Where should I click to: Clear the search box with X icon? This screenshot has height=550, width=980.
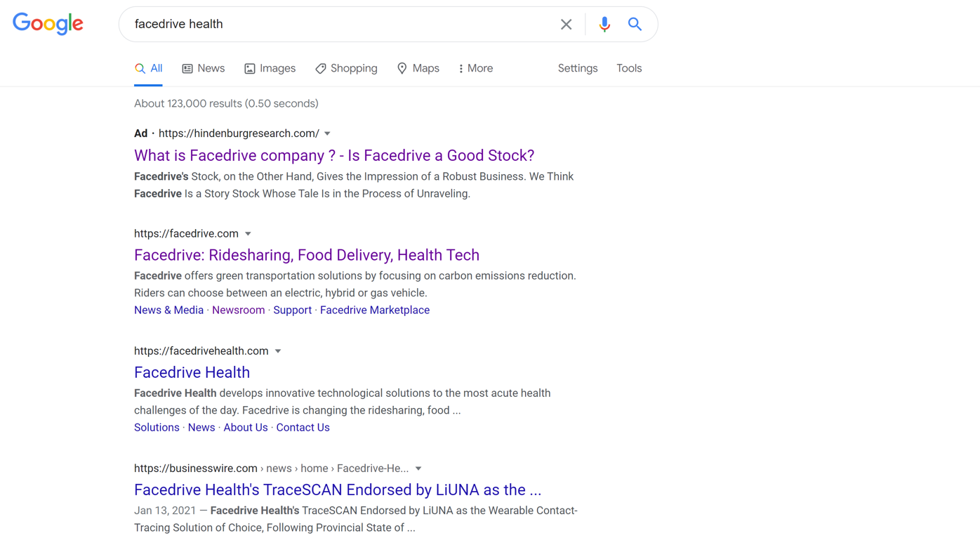(x=566, y=25)
